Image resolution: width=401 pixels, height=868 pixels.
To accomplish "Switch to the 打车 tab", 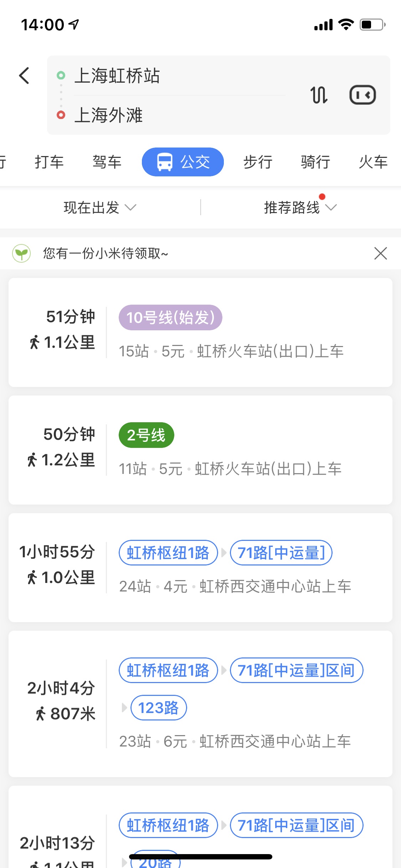I will [49, 162].
